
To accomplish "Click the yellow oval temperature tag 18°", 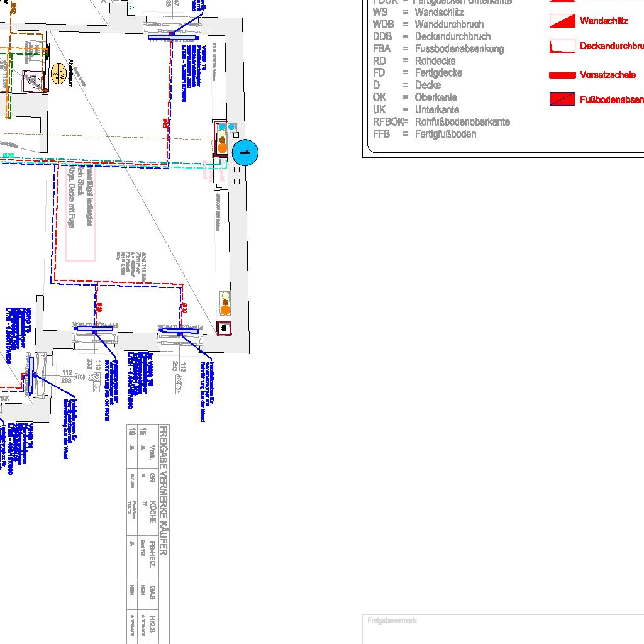I will click(x=59, y=70).
